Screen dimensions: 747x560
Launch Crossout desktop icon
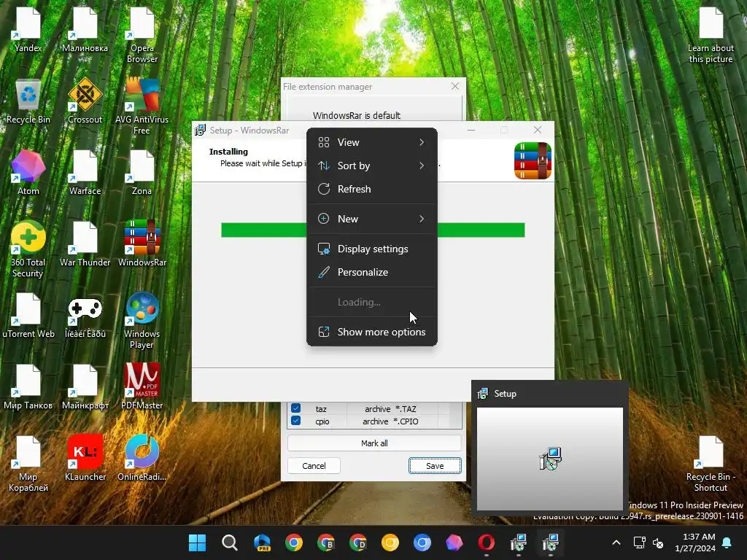[x=85, y=101]
